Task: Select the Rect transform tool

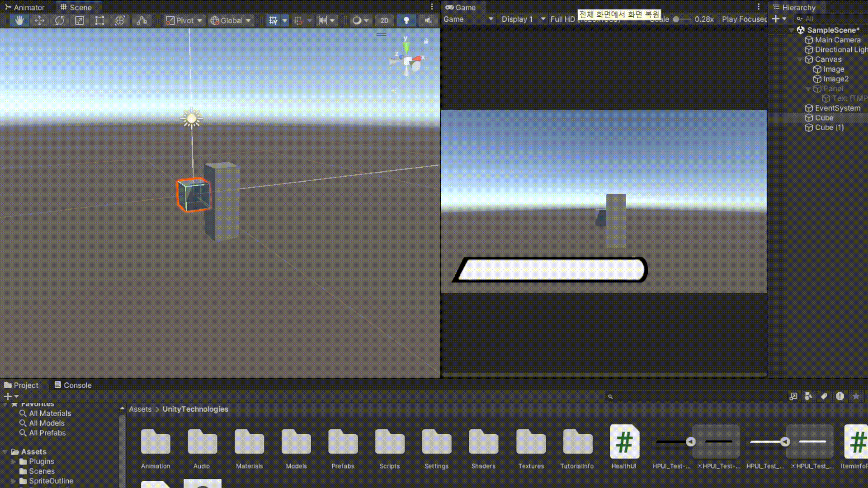Action: click(x=99, y=20)
